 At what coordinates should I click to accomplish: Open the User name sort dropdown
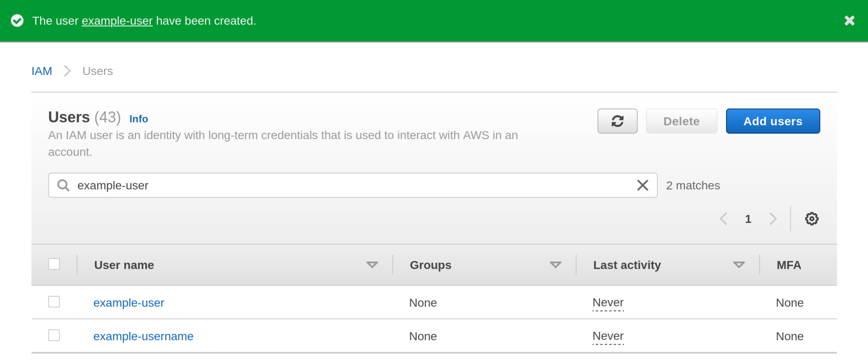pyautogui.click(x=372, y=265)
